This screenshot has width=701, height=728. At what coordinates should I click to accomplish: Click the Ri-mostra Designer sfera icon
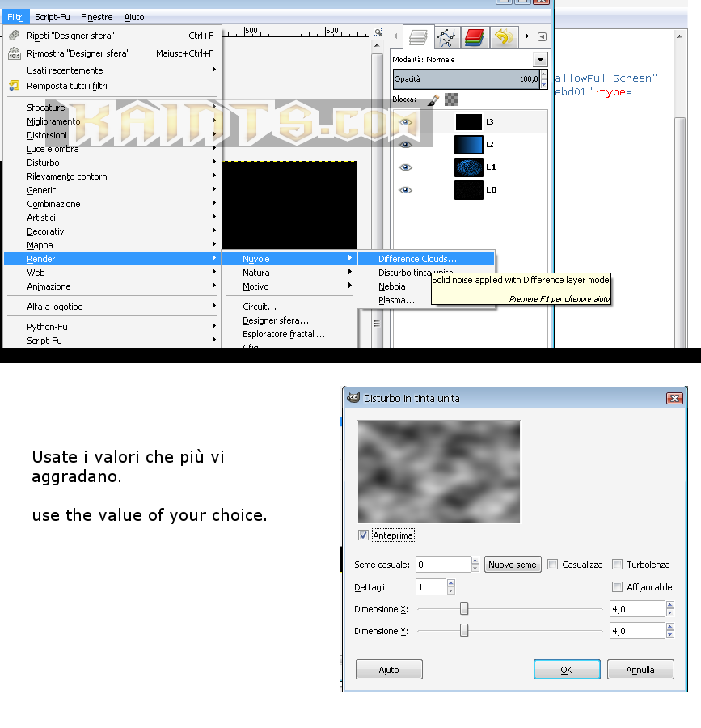15,53
